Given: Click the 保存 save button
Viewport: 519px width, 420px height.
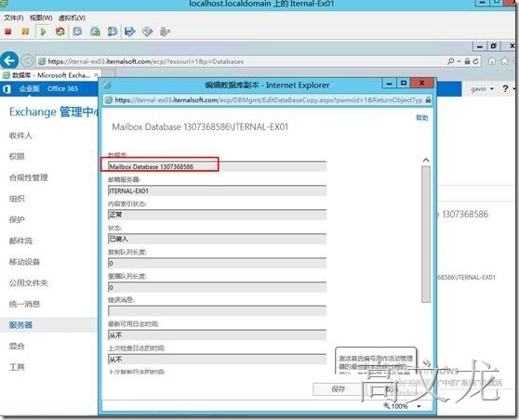Looking at the screenshot, I should pos(338,389).
